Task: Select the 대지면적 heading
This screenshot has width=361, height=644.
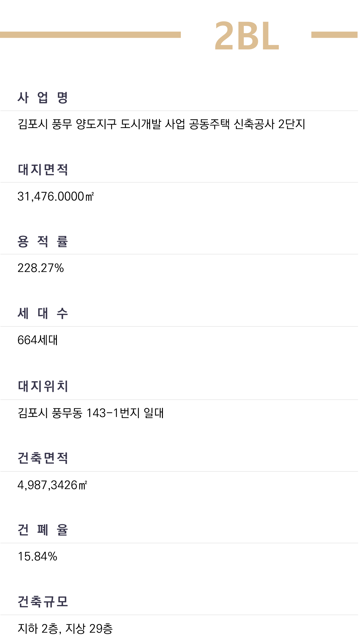Action: tap(43, 170)
